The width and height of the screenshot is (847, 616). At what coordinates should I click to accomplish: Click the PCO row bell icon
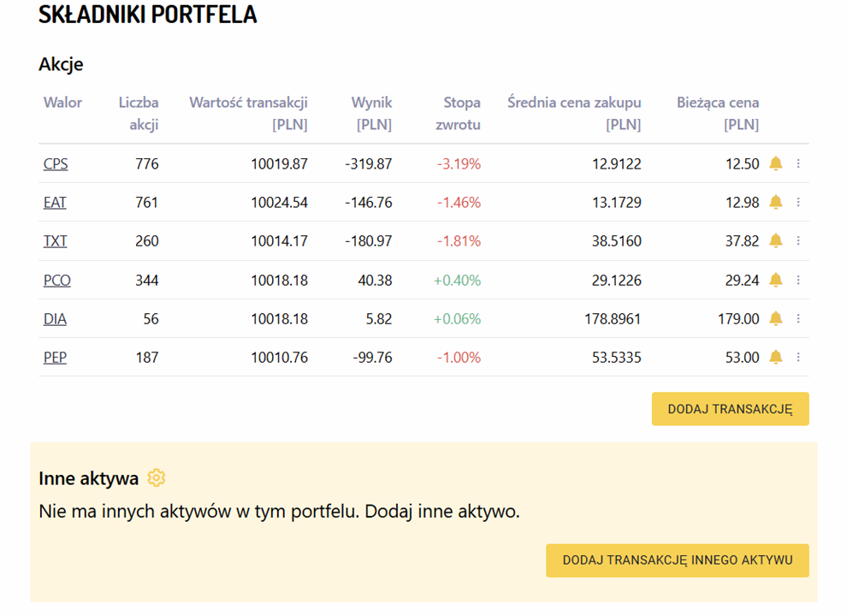775,280
